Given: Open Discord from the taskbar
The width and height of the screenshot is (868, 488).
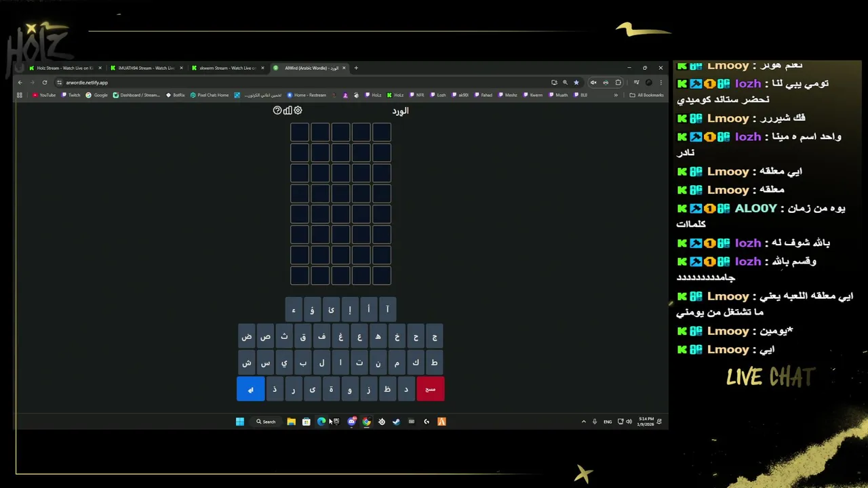Looking at the screenshot, I should point(351,422).
